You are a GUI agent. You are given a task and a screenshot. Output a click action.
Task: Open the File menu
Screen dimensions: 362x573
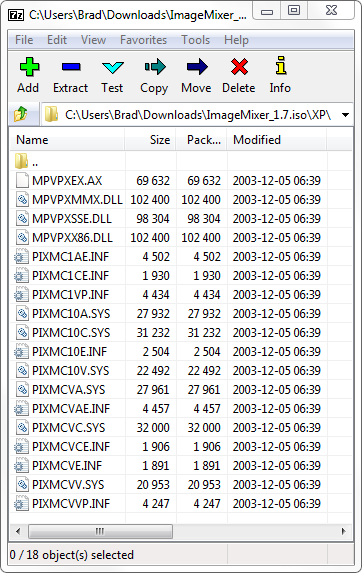[24, 39]
